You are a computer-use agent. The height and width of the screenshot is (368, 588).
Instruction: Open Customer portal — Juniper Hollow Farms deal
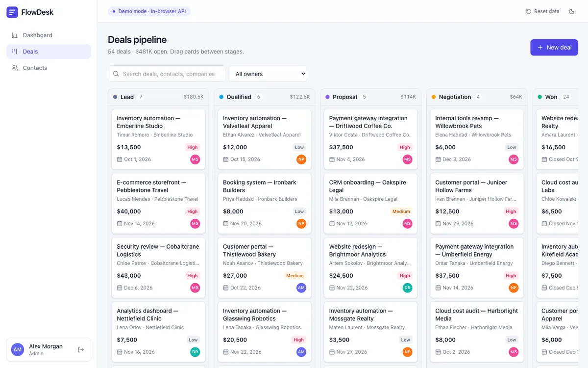pyautogui.click(x=477, y=204)
